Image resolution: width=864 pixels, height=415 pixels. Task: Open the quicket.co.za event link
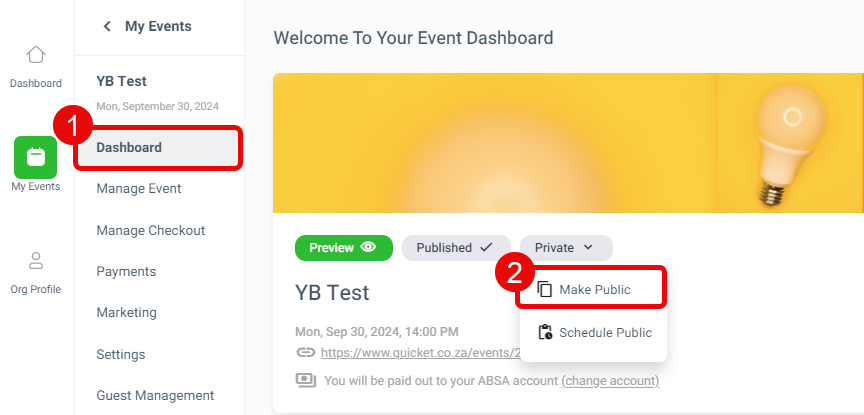click(421, 353)
